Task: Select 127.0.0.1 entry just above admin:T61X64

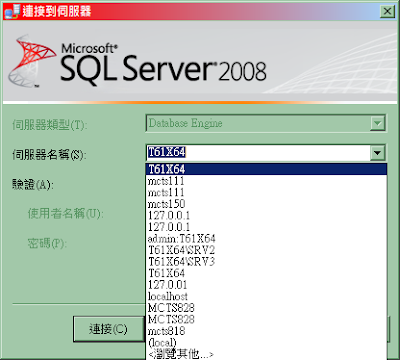Action: pyautogui.click(x=266, y=227)
